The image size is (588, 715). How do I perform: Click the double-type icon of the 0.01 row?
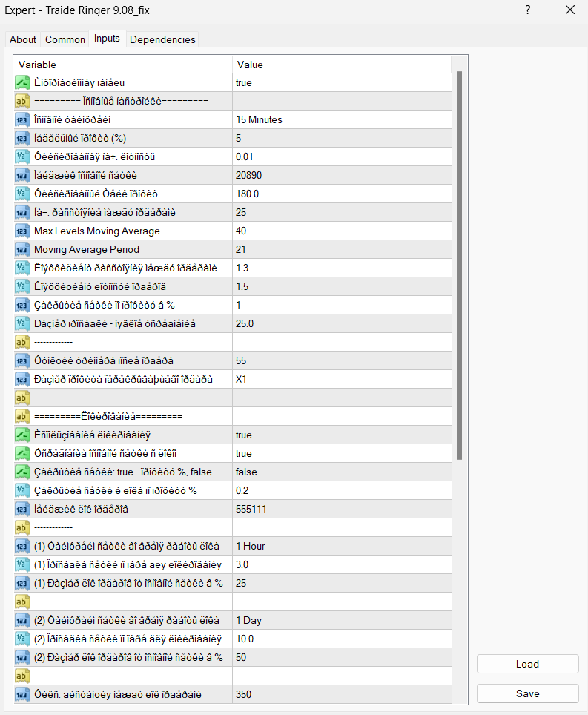click(x=22, y=156)
